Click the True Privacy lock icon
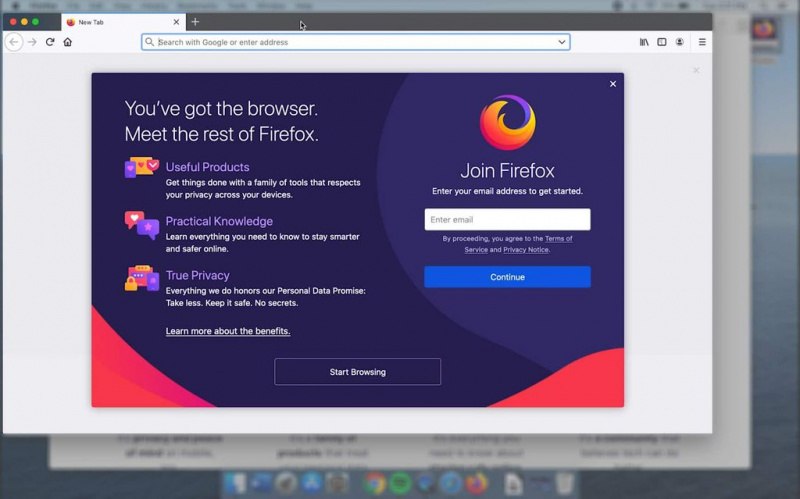This screenshot has height=499, width=800. pyautogui.click(x=141, y=278)
